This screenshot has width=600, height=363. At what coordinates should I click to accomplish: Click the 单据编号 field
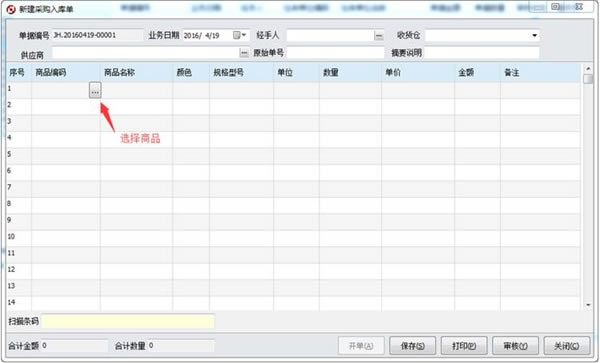coord(98,35)
